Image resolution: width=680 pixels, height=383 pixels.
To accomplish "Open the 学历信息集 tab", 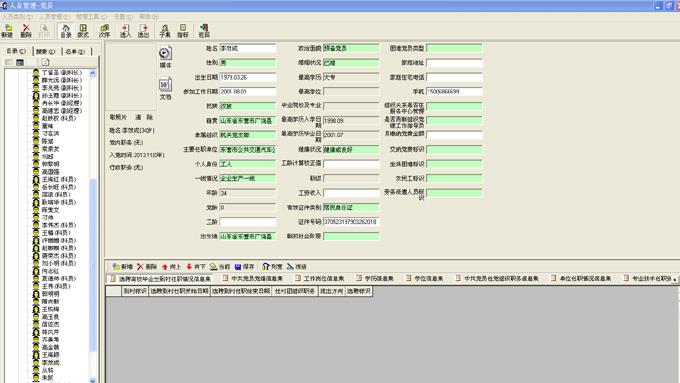I will (x=376, y=278).
